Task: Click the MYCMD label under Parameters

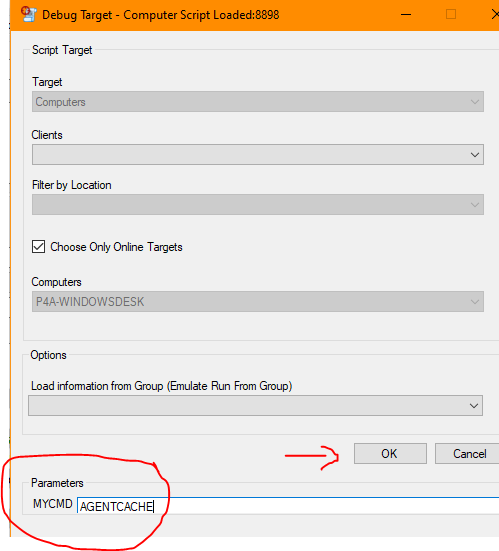Action: click(53, 504)
